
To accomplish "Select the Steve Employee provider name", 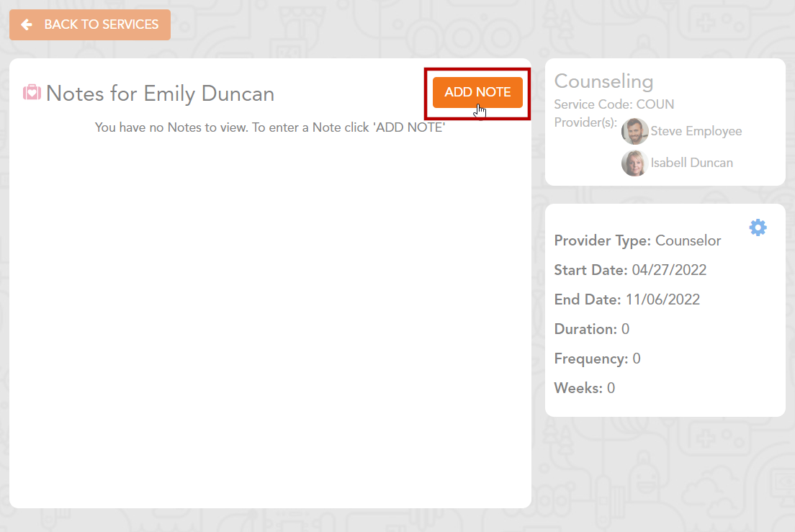I will pos(696,131).
